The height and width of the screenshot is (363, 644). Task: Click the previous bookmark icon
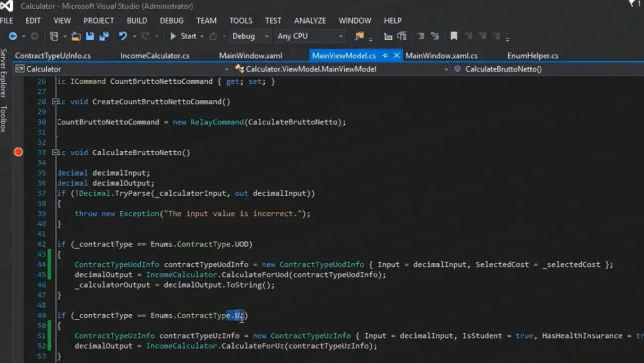(x=468, y=36)
